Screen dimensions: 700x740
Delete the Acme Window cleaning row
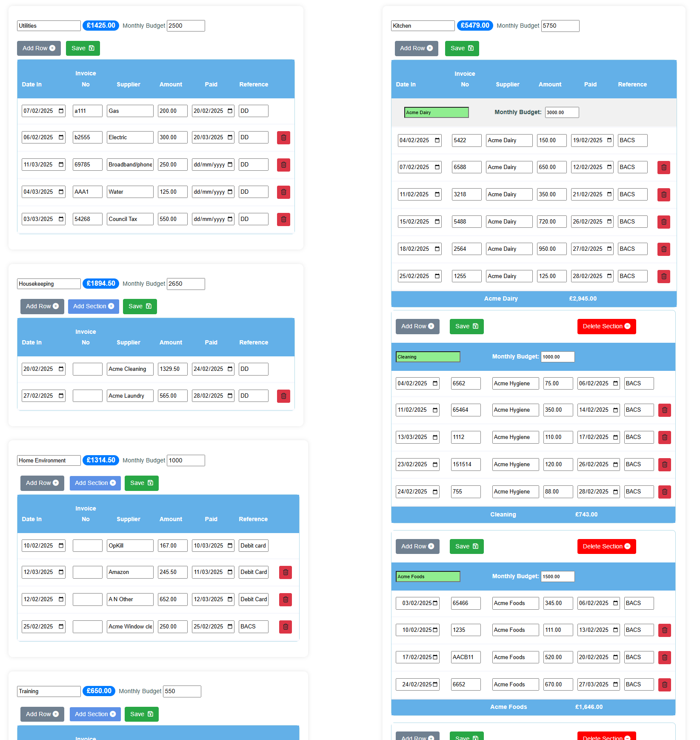286,627
